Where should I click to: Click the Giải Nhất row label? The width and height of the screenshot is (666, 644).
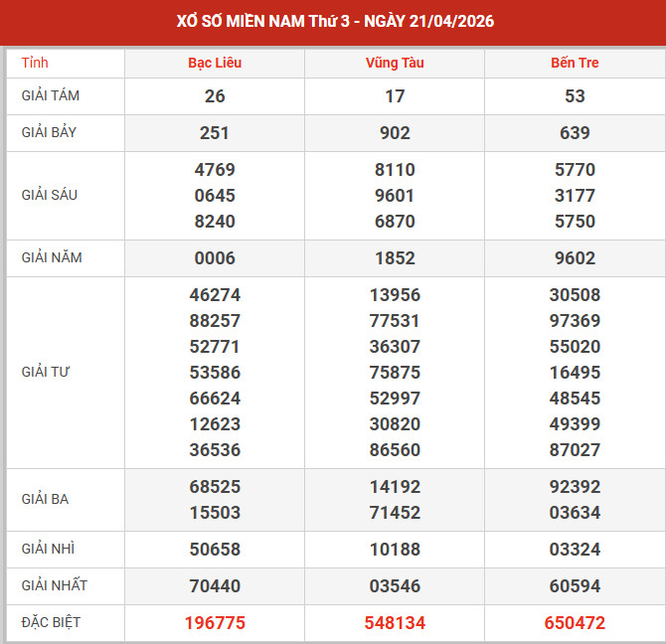[54, 585]
